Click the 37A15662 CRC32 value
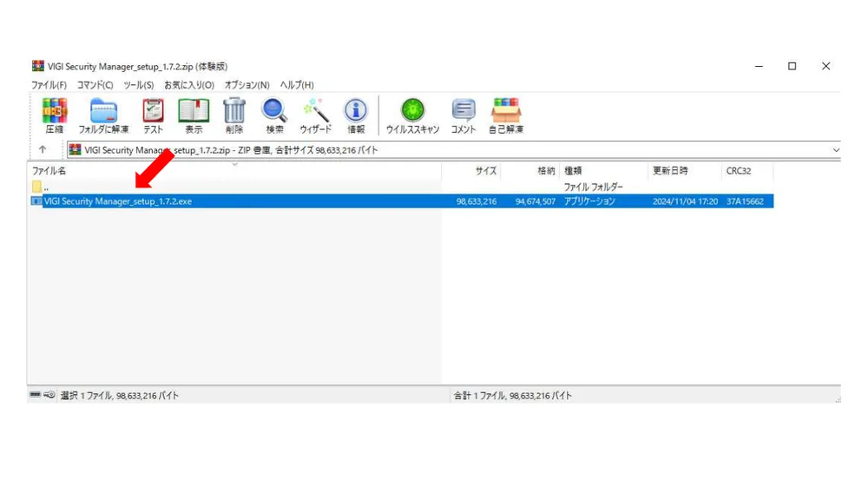 (x=745, y=201)
